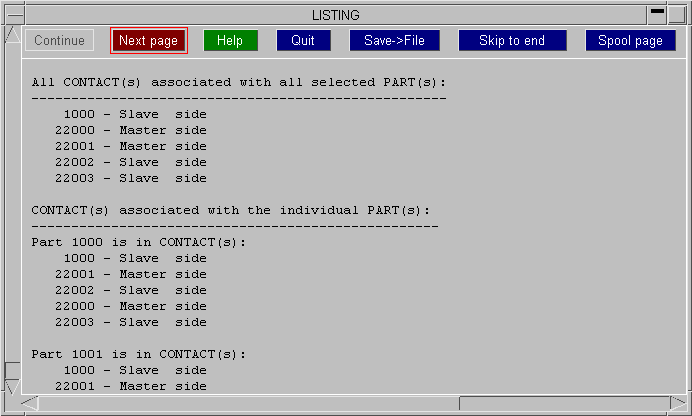Click the empty vertical scrollbar trough
This screenshot has height=416, width=692.
pos(12,203)
